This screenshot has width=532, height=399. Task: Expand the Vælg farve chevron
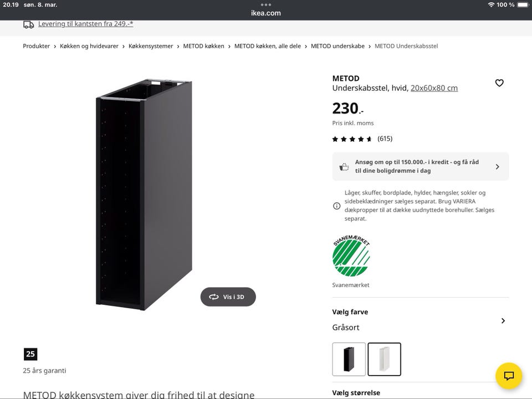pos(503,321)
